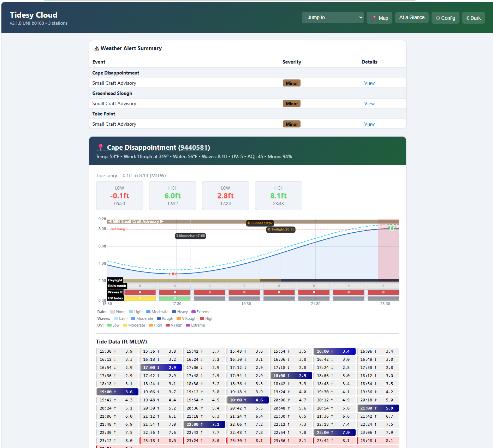This screenshot has height=448, width=493.
Task: Click the Rain legend Extreme swatch
Action: point(194,312)
